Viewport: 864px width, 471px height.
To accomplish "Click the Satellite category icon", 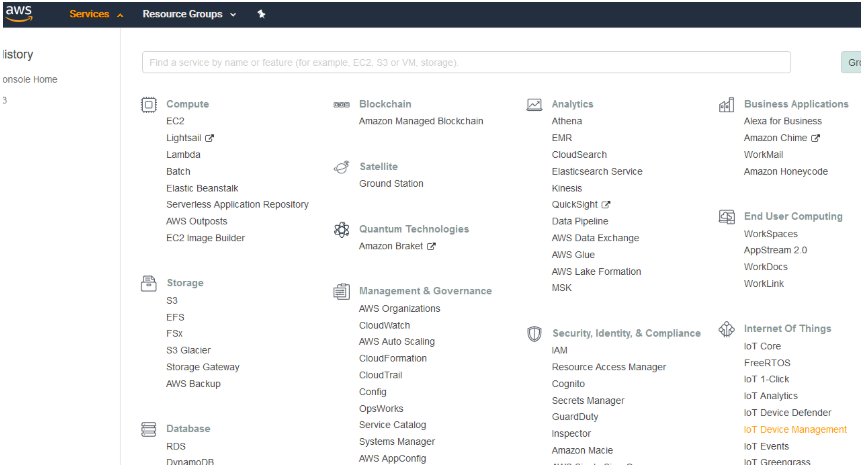I will [342, 167].
